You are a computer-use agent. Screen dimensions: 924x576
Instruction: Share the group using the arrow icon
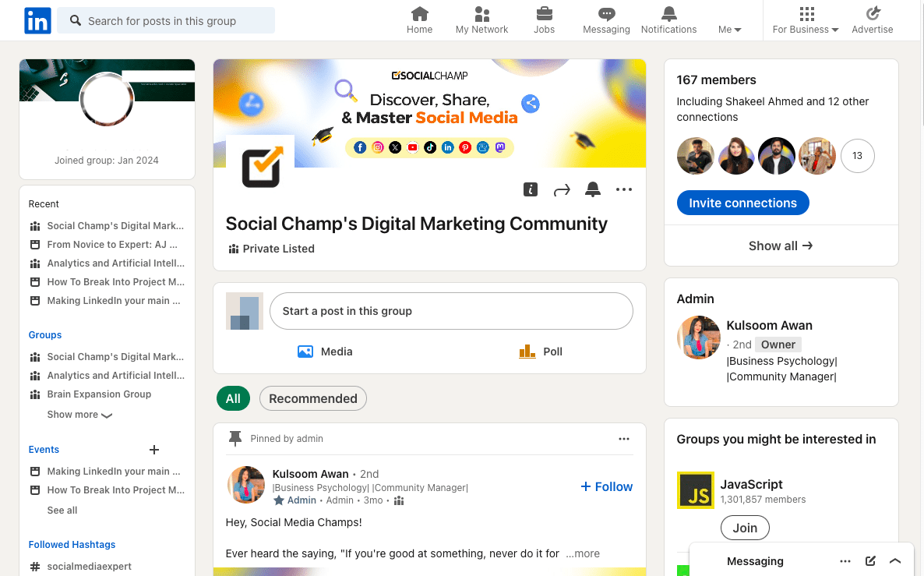click(x=562, y=189)
